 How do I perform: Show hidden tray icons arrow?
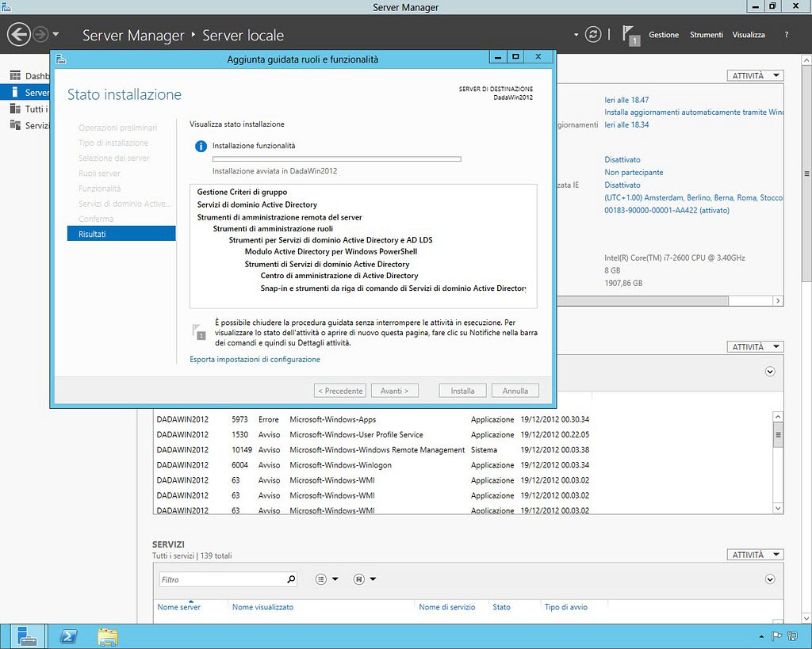pos(761,636)
